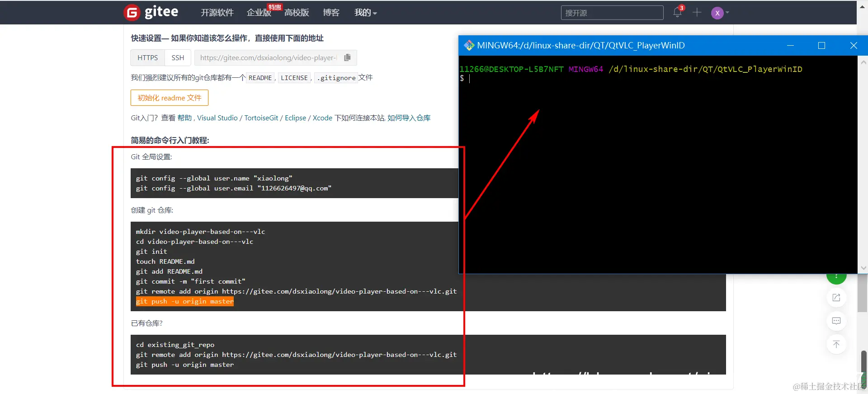Open the notifications bell icon
Screen dimensions: 868x394
click(x=677, y=12)
